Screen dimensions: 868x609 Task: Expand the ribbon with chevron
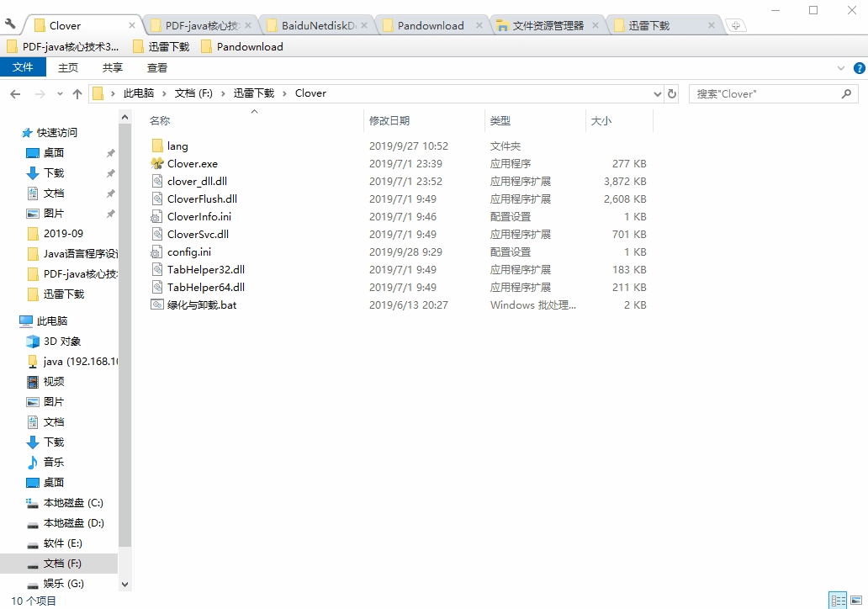point(841,68)
